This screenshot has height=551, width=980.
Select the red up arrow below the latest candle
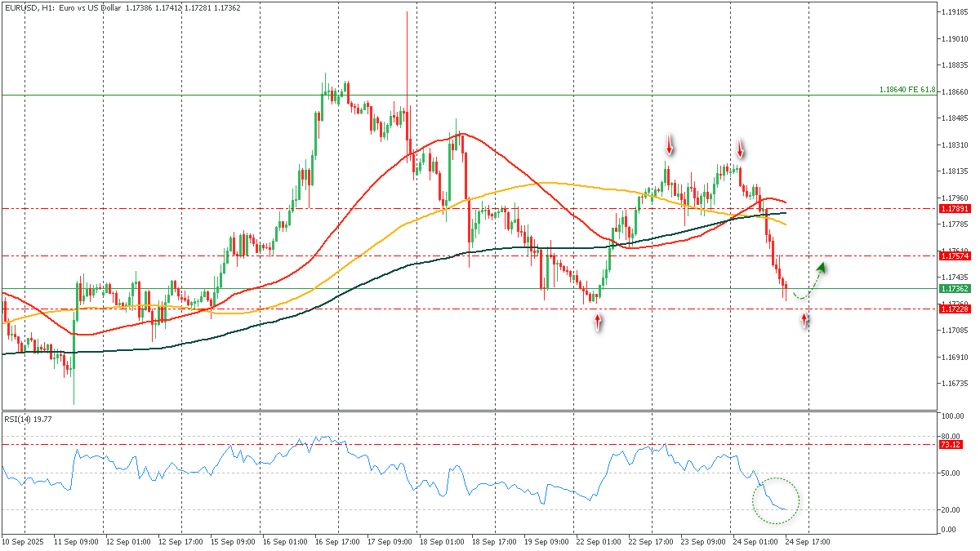click(805, 321)
